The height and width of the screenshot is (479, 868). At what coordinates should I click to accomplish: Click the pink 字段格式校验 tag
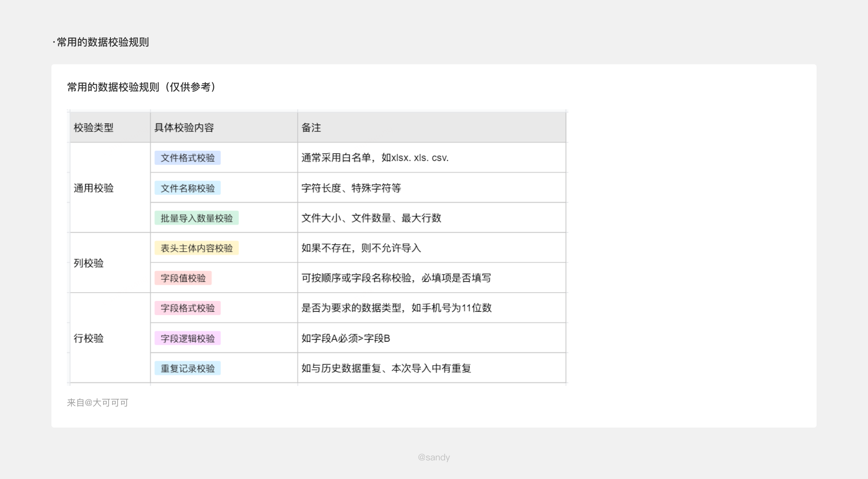pos(187,308)
